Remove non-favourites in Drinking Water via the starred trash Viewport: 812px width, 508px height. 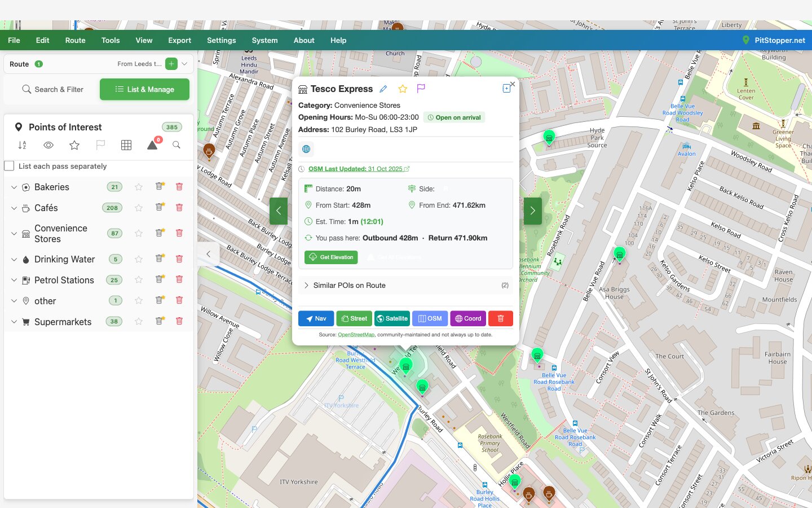click(160, 259)
